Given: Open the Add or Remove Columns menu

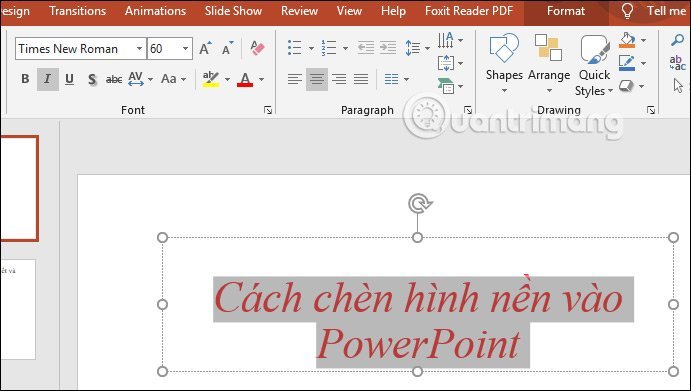Looking at the screenshot, I should coord(396,79).
